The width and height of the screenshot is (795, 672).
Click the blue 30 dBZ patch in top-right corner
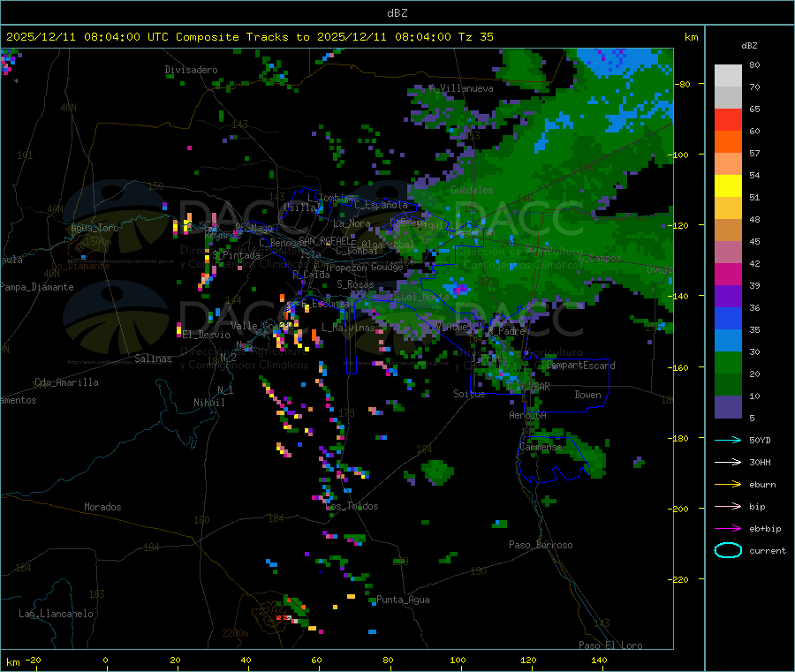[x=619, y=61]
